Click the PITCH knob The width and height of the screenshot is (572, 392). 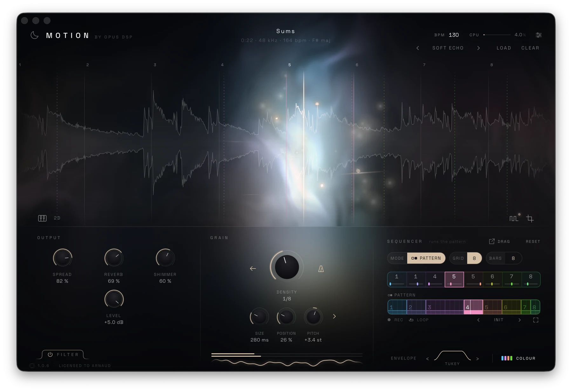(x=313, y=317)
